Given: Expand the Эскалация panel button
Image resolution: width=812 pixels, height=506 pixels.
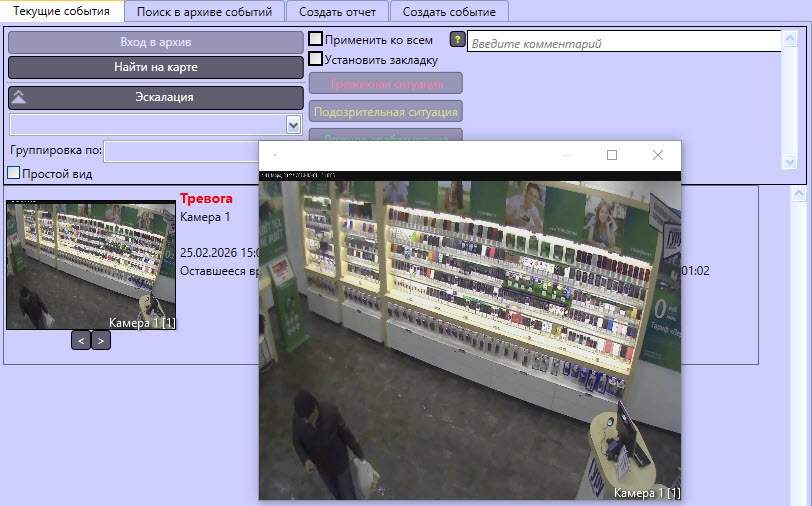Looking at the screenshot, I should [156, 97].
